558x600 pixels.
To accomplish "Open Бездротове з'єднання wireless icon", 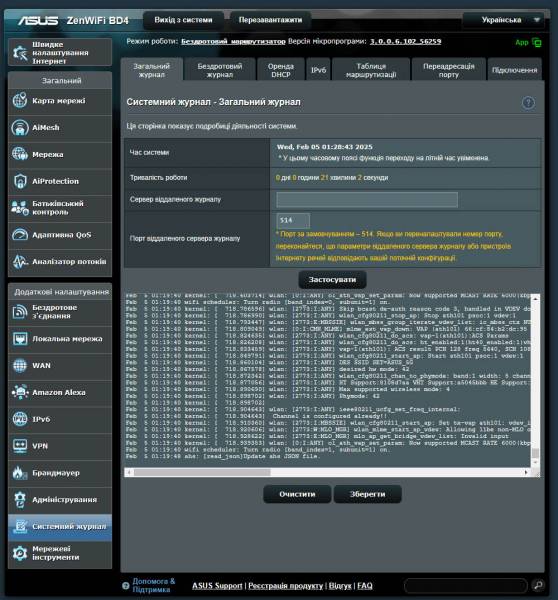I will point(20,311).
